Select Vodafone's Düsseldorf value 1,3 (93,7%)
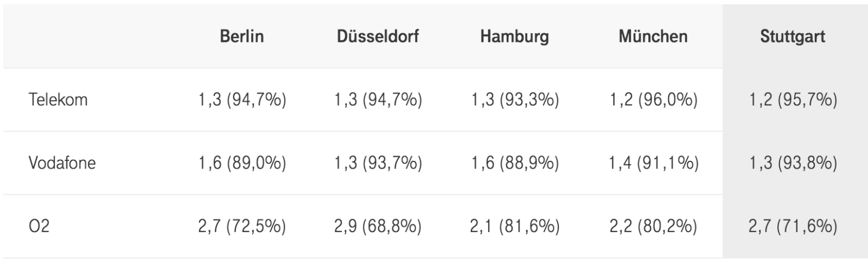The image size is (868, 269). click(x=378, y=163)
